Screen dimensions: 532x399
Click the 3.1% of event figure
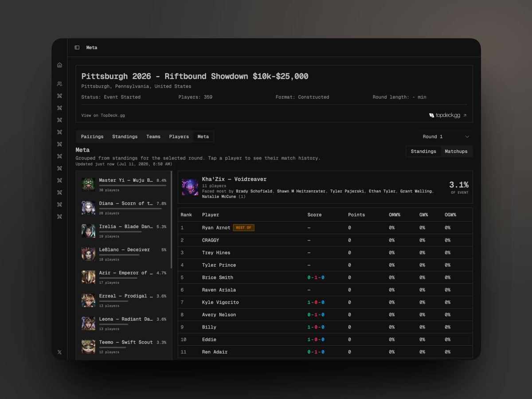[459, 185]
